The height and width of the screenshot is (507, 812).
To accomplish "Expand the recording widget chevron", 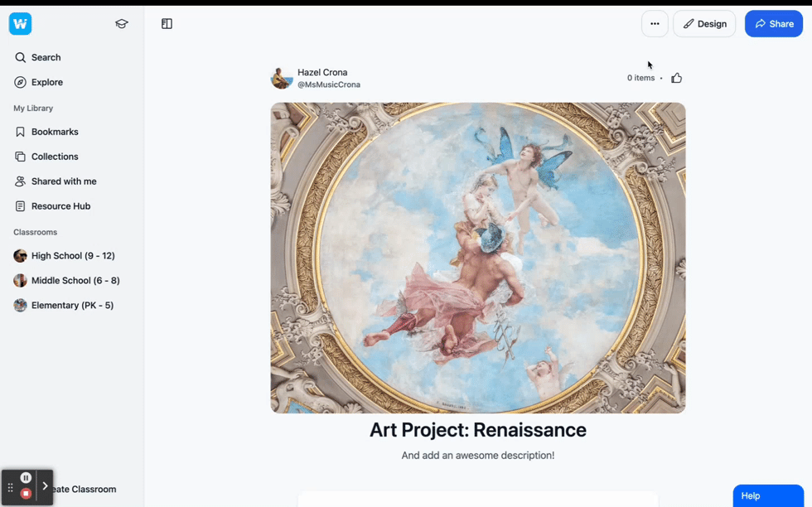I will pos(46,486).
